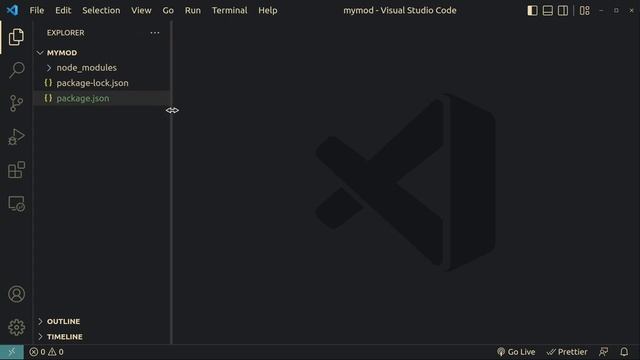Open the Manage gear menu
The height and width of the screenshot is (360, 640).
[x=16, y=327]
